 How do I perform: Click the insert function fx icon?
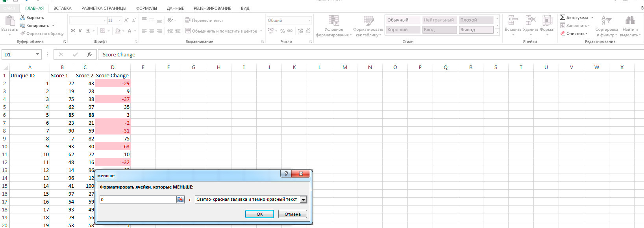(x=89, y=54)
